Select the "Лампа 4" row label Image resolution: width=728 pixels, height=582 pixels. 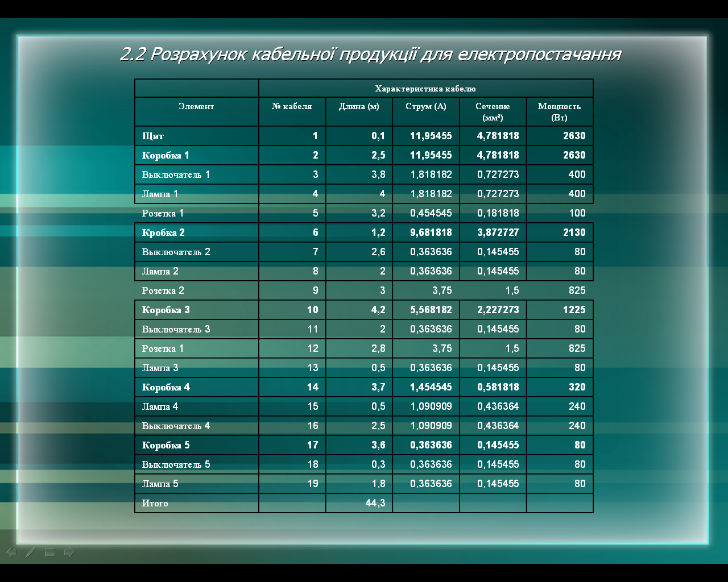(160, 407)
